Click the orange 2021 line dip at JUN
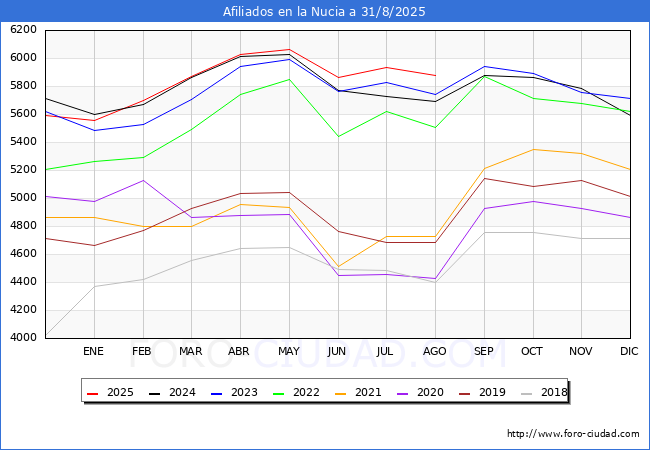The image size is (650, 450). click(x=338, y=267)
